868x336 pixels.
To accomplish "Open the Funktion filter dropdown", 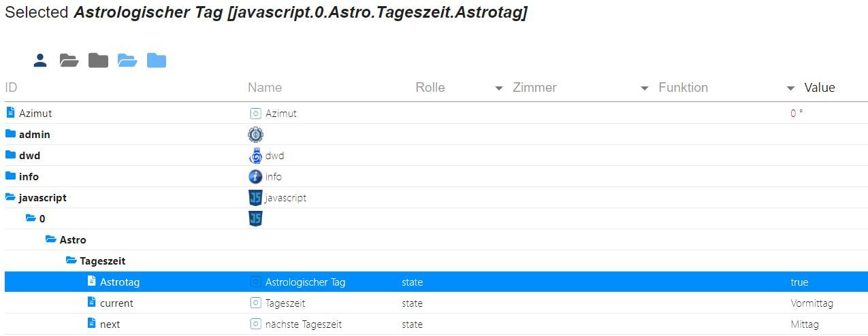I will point(790,88).
